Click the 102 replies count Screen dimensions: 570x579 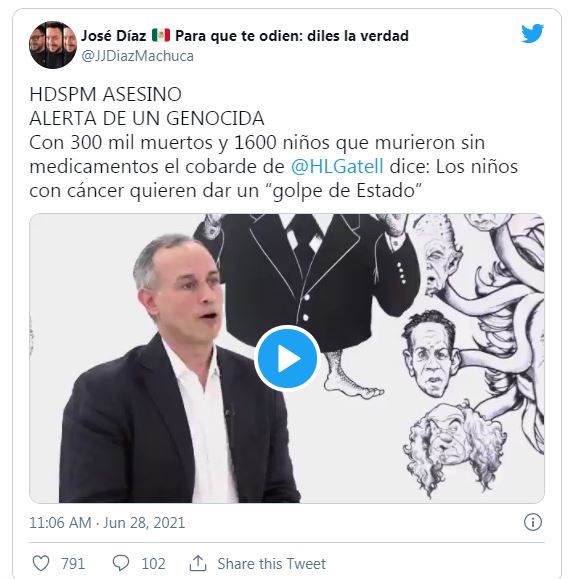click(153, 564)
